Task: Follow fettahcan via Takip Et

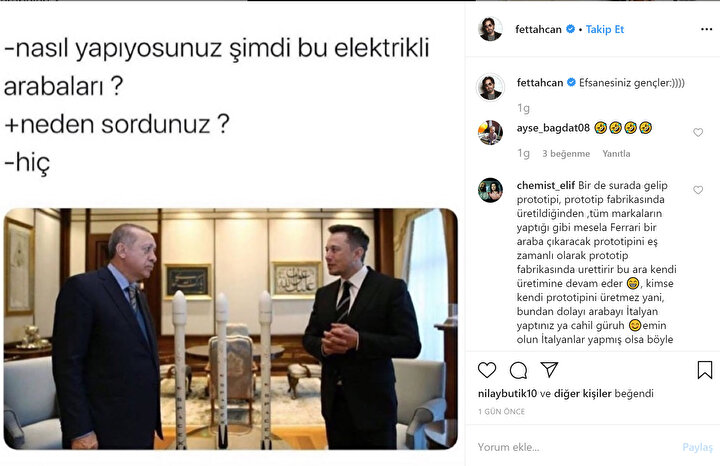Action: (605, 29)
